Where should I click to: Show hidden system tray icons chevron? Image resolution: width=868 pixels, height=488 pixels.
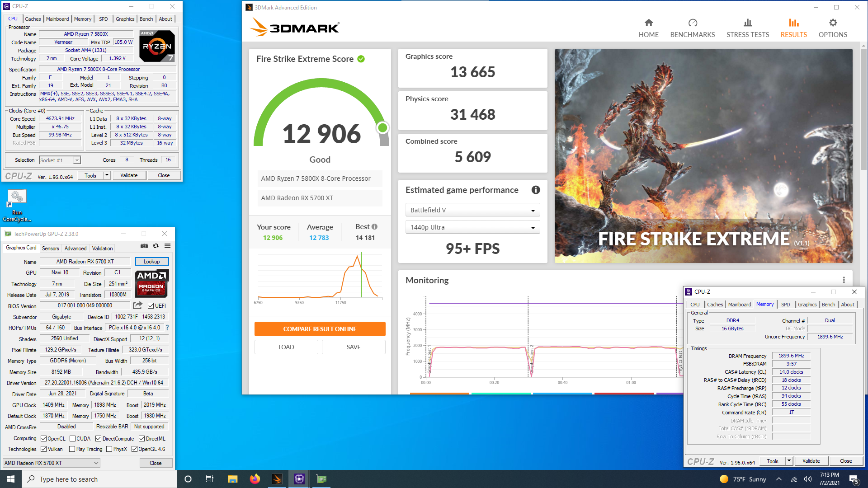pyautogui.click(x=778, y=479)
